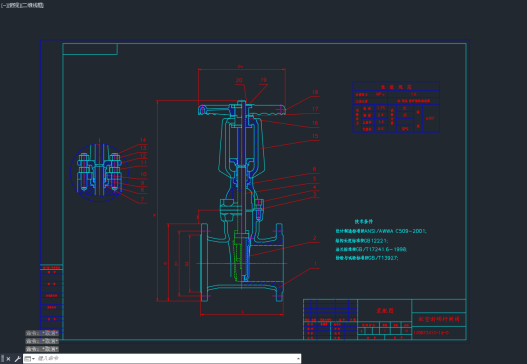Viewport: 527px width, 364px height.
Task: Select part balloon number 2
Action: (x=315, y=238)
